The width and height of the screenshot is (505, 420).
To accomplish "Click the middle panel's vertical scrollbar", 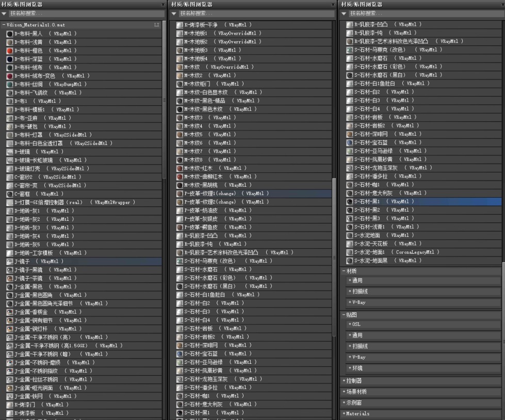I will [334, 257].
